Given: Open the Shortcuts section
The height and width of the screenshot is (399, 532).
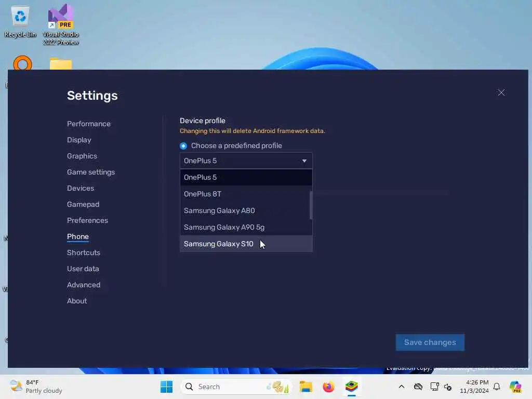Looking at the screenshot, I should (84, 253).
